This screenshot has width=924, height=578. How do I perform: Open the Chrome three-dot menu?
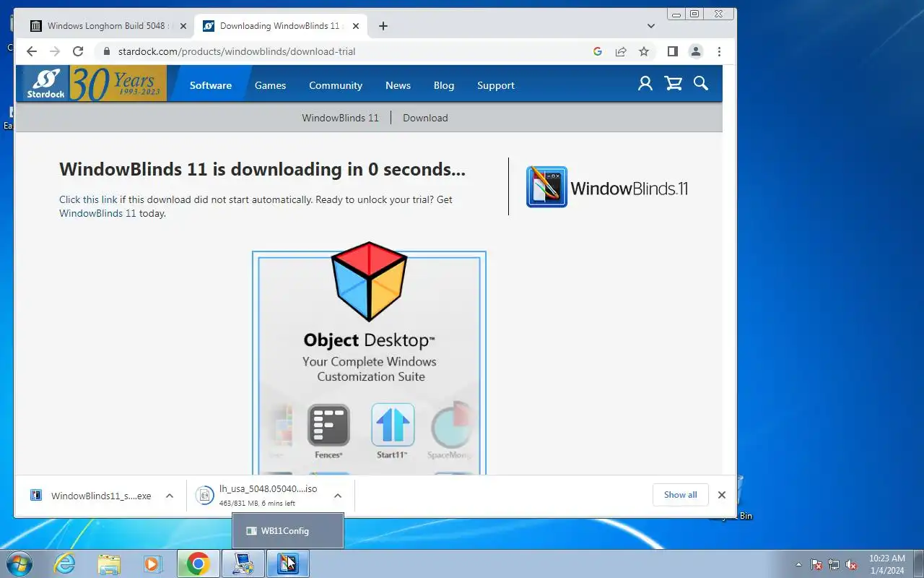pos(719,51)
